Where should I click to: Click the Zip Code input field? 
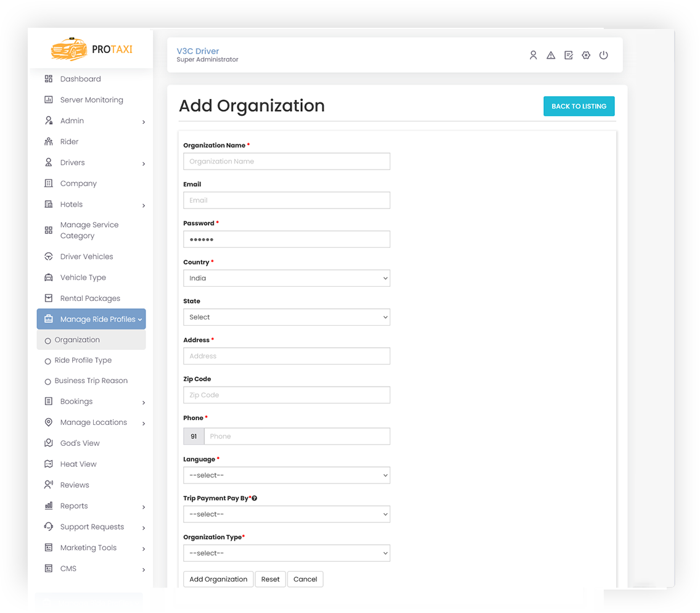tap(287, 395)
